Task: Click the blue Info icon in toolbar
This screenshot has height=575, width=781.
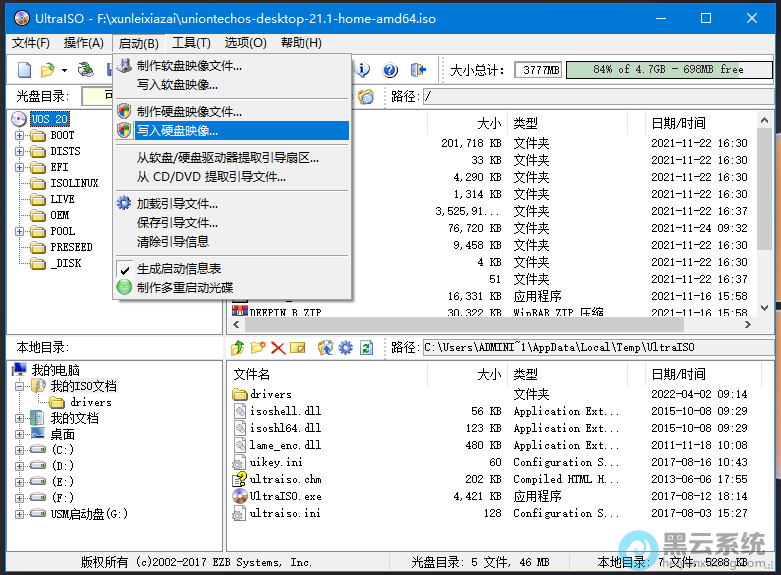Action: click(363, 70)
